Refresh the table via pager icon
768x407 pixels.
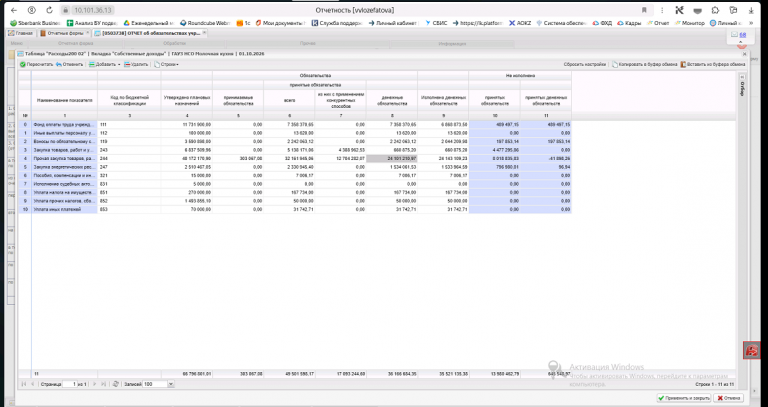116,384
